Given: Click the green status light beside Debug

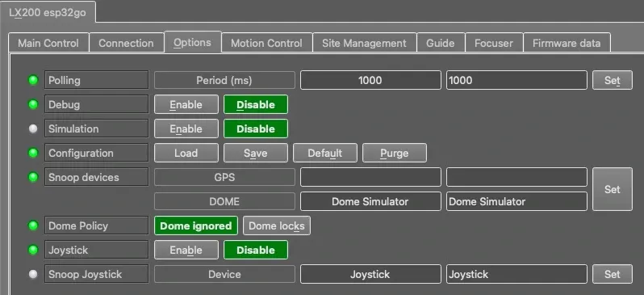Looking at the screenshot, I should point(33,104).
